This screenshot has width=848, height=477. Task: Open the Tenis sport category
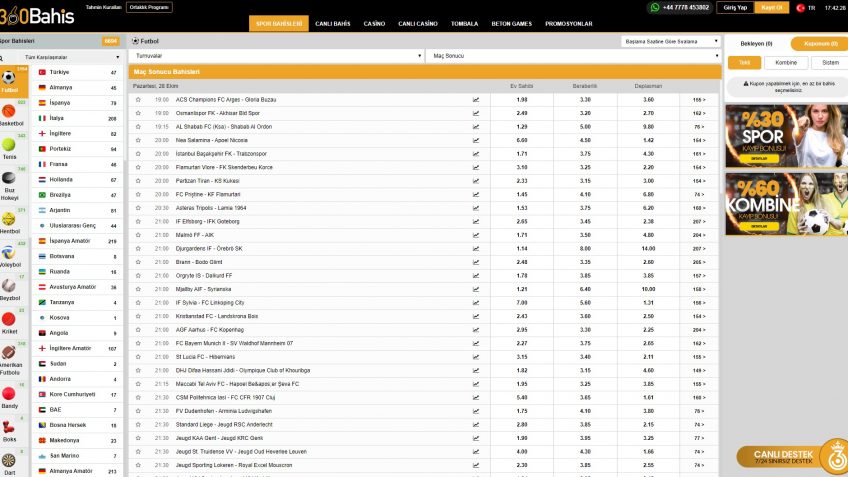(x=9, y=146)
